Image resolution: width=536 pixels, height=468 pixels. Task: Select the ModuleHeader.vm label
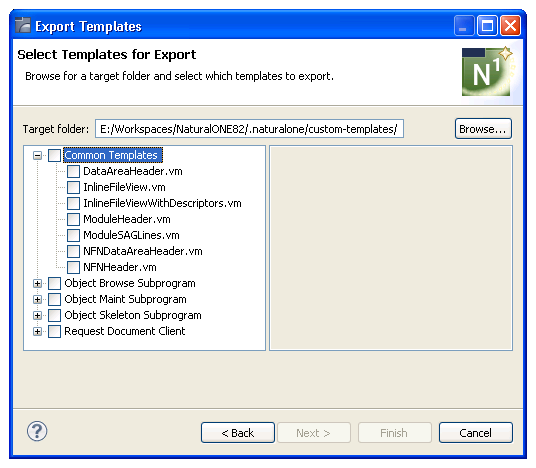pyautogui.click(x=127, y=219)
